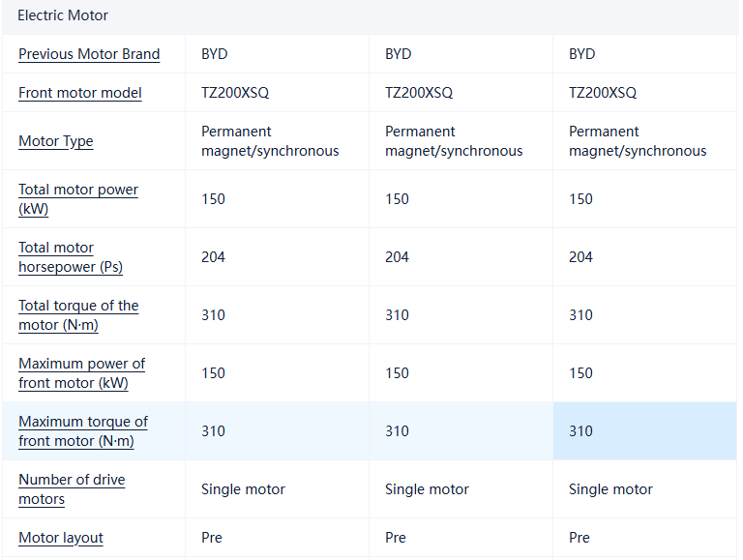Select third column Permanent magnet/synchronous cell
Viewport: 743px width, 560px height.
click(638, 141)
